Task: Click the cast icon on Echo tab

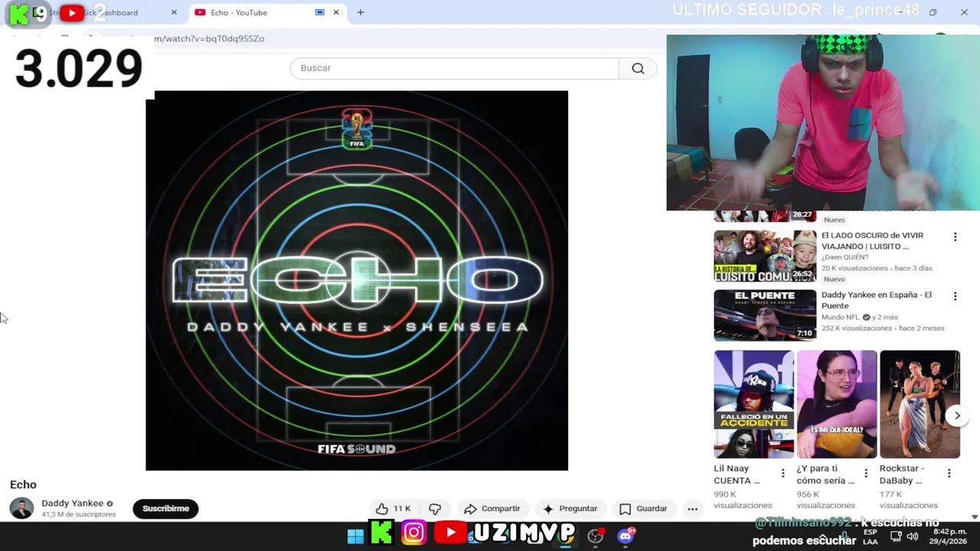Action: (x=319, y=12)
